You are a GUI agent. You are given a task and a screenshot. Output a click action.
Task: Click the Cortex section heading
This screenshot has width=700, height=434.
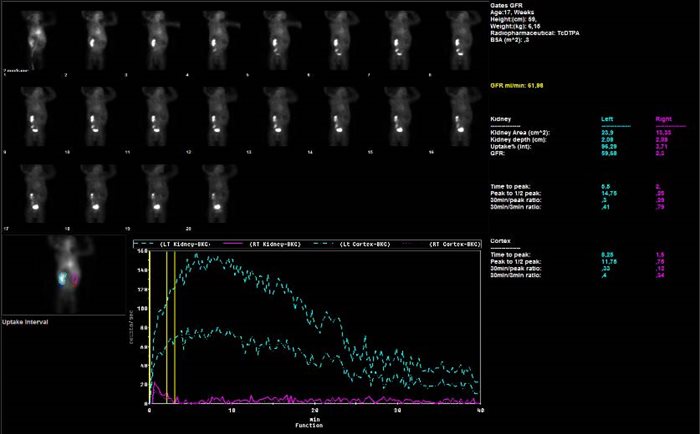(500, 241)
